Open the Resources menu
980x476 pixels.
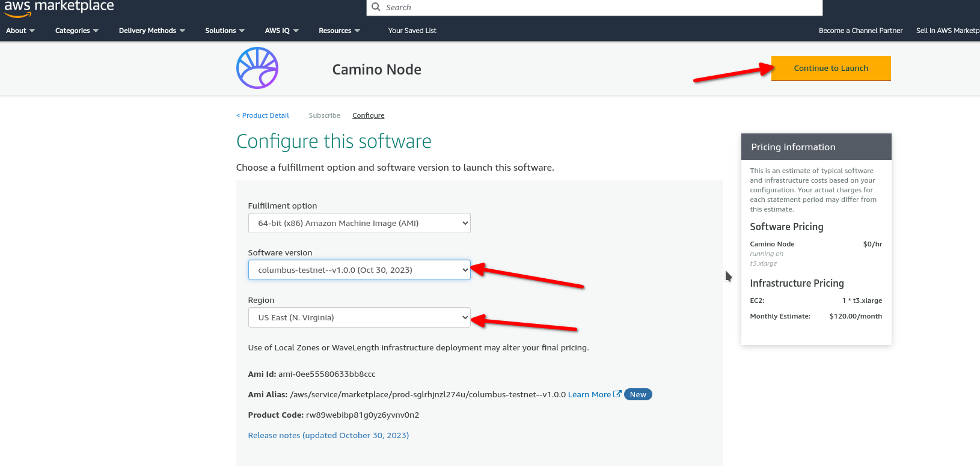click(x=339, y=31)
